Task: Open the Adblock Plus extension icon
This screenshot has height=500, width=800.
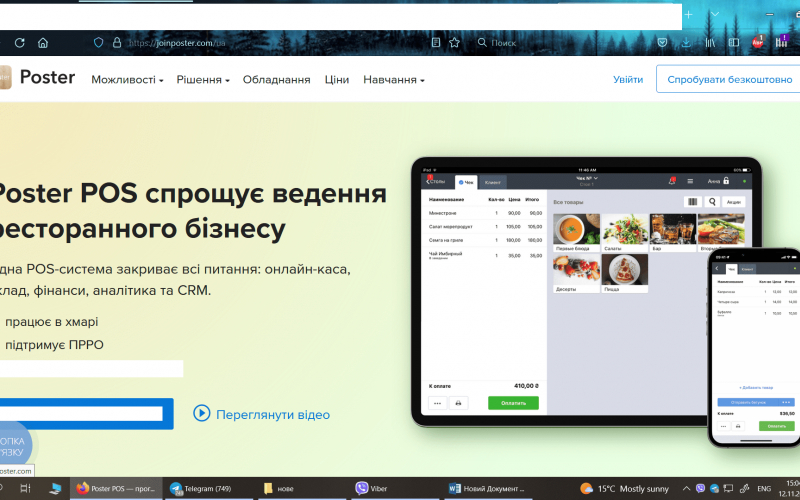Action: pyautogui.click(x=758, y=42)
